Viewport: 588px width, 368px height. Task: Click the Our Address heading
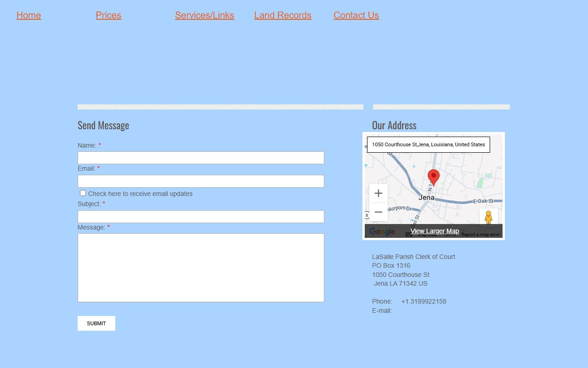[394, 125]
